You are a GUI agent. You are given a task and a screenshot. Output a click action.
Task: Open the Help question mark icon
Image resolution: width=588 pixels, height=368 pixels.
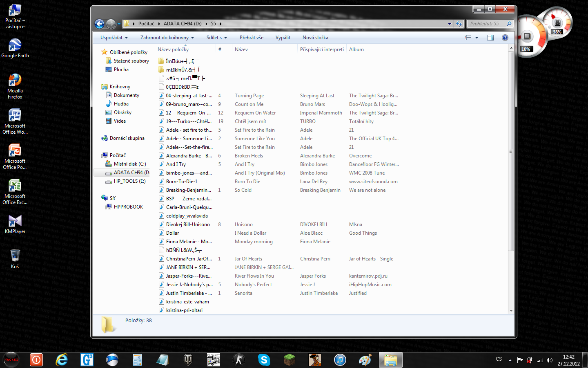pos(505,38)
